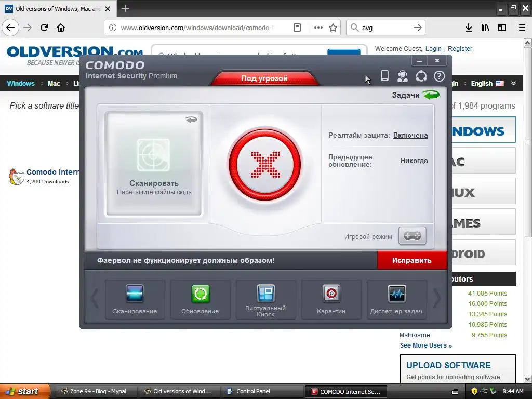Click the OLDVERSION.COM site logo
The width and height of the screenshot is (532, 399).
point(75,53)
